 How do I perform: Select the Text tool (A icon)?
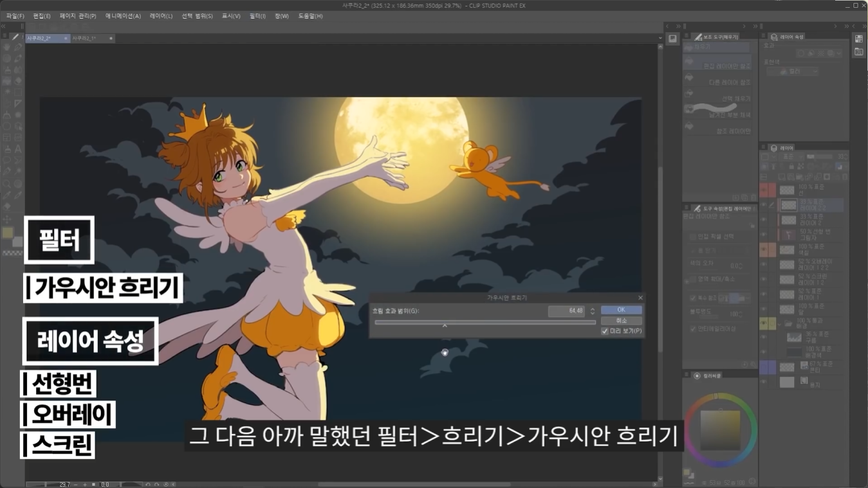18,149
